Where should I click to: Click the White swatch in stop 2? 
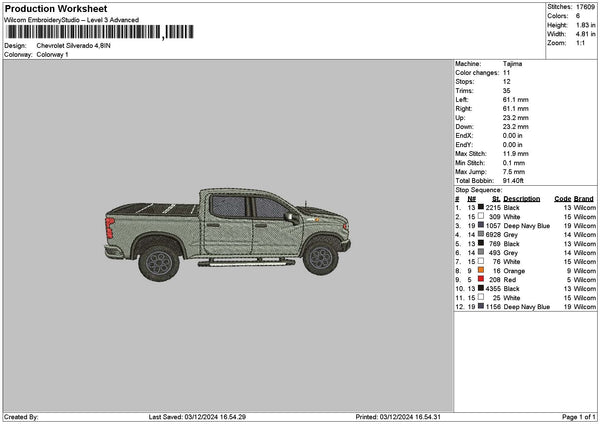coord(481,217)
